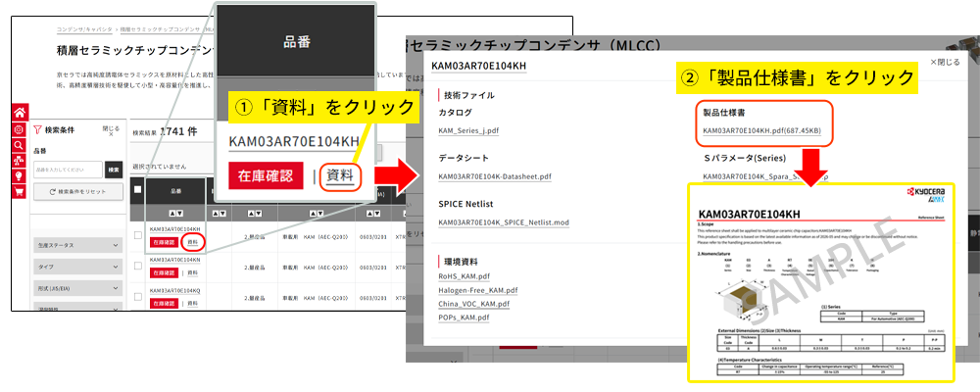Click the 品番 part number input field

tap(69, 170)
